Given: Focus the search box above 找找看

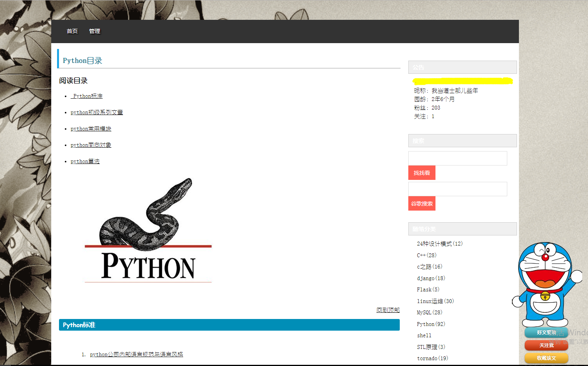Looking at the screenshot, I should coord(458,159).
